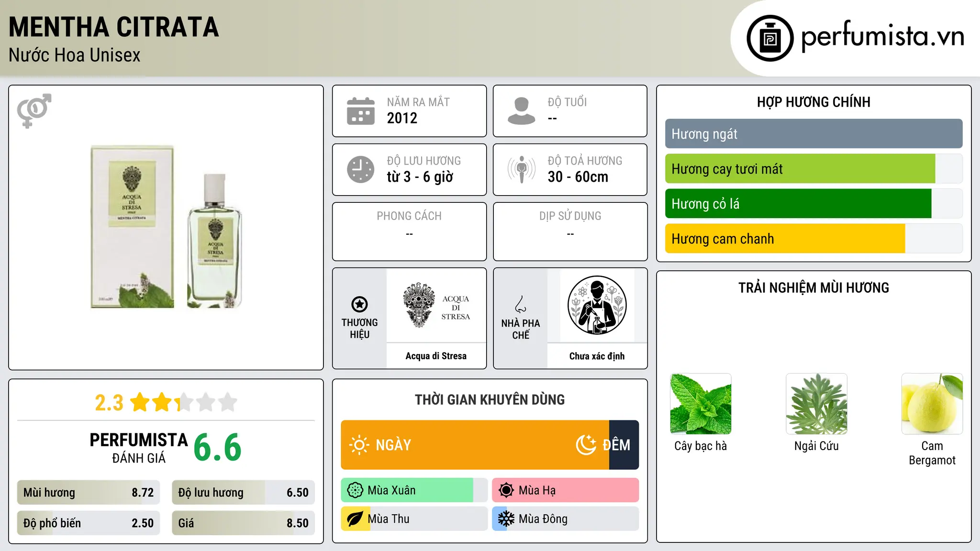The height and width of the screenshot is (551, 980).
Task: Click the Mùa Hạ season bar
Action: (566, 490)
